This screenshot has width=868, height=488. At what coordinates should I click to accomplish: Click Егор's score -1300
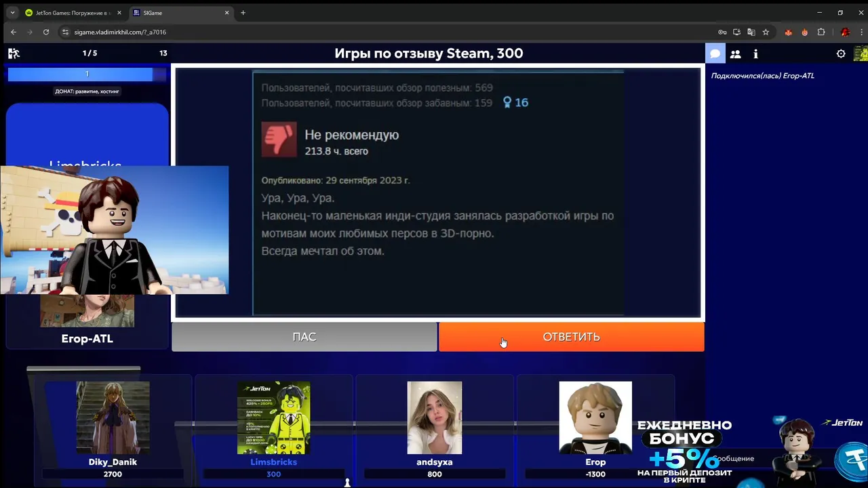point(595,474)
